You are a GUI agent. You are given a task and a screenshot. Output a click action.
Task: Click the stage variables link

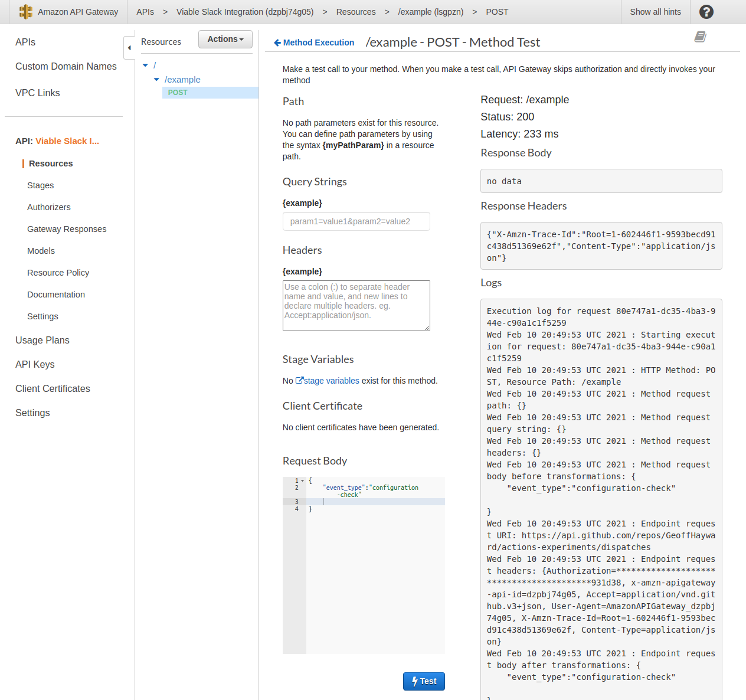coord(331,381)
